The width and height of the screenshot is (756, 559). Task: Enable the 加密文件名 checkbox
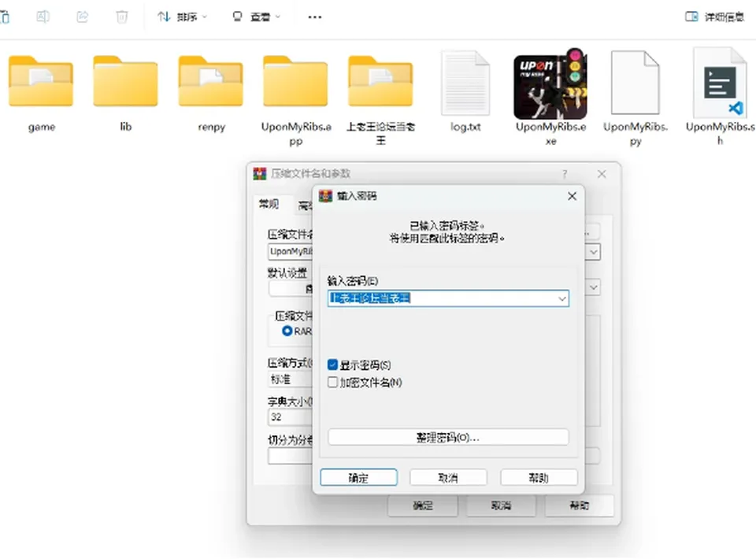332,382
